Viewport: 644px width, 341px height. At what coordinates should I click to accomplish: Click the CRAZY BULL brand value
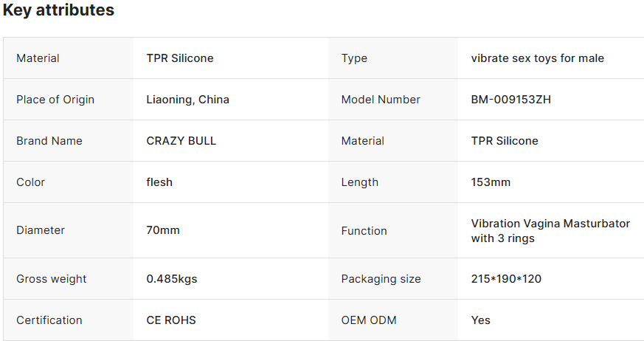(x=181, y=141)
